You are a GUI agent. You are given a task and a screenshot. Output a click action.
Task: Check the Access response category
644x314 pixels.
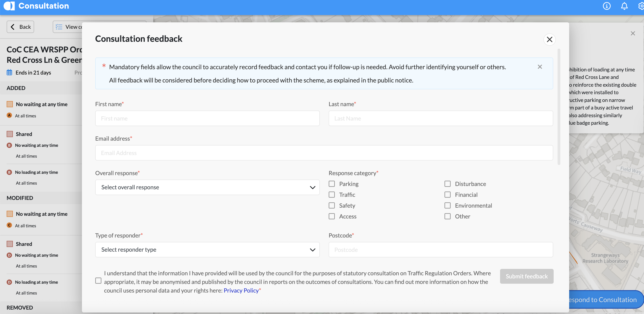[332, 216]
